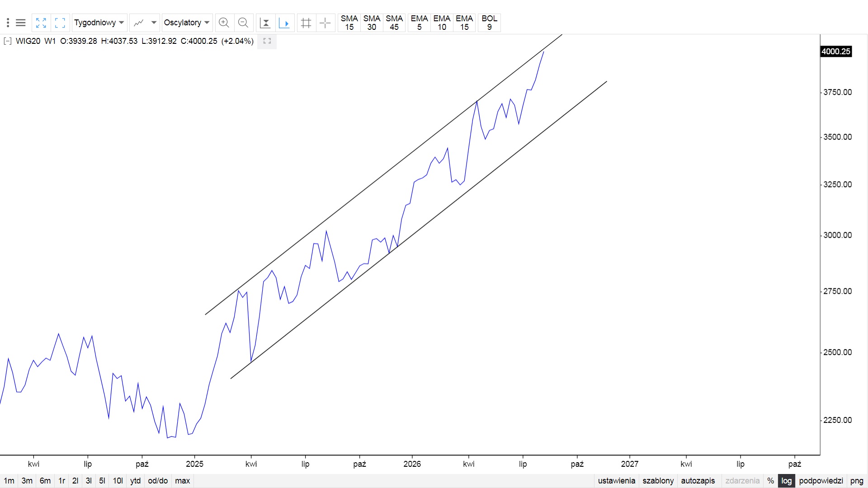Select the 1m time range
Screen dimensions: 868x488
9,481
